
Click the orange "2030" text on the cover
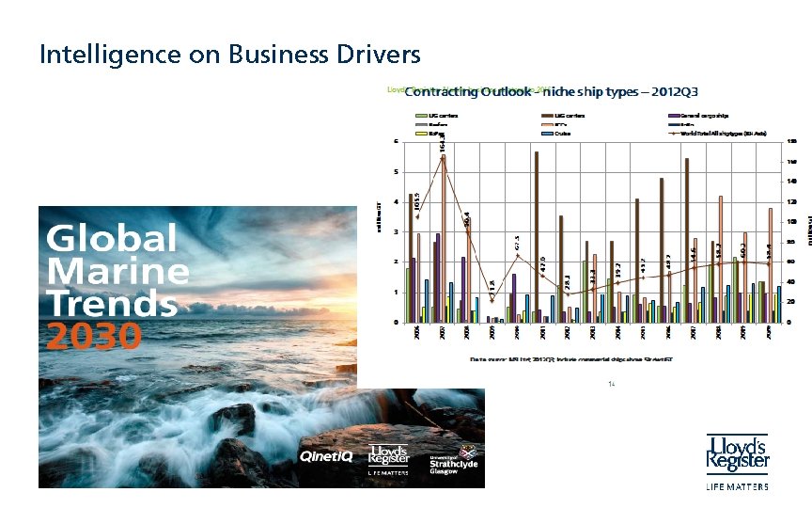coord(94,336)
